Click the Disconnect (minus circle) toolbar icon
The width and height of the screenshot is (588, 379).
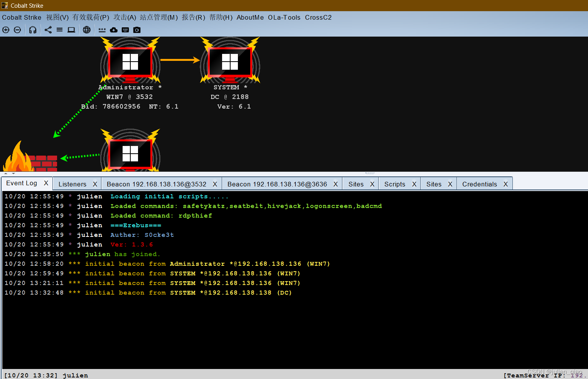pos(17,30)
